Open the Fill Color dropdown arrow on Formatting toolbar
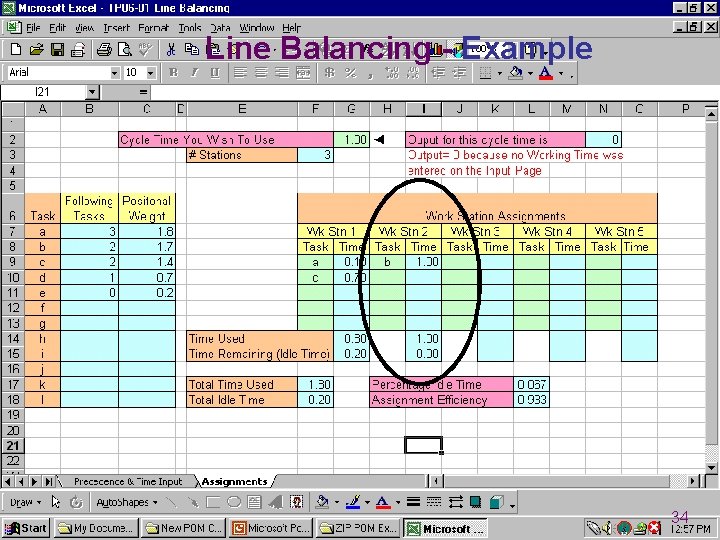This screenshot has width=720, height=540. pos(530,73)
